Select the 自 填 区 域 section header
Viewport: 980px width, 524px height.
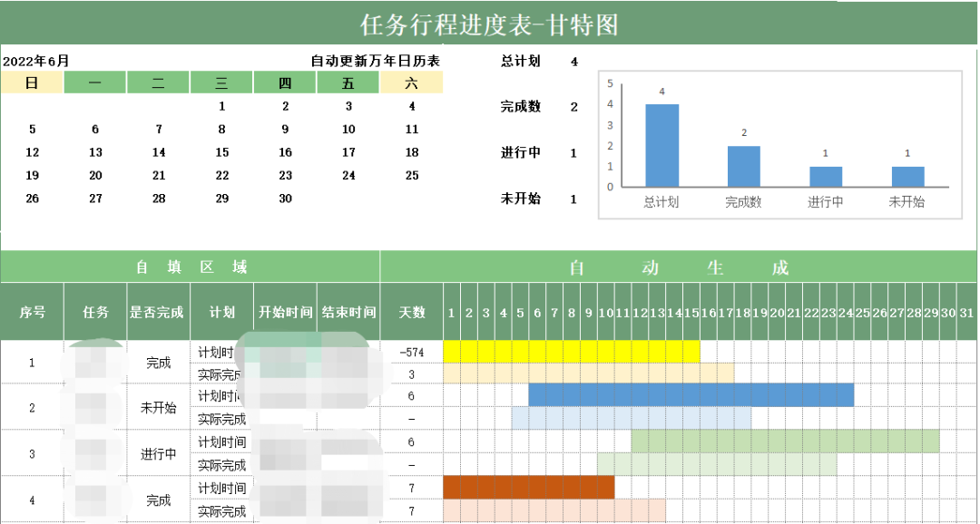tap(191, 267)
